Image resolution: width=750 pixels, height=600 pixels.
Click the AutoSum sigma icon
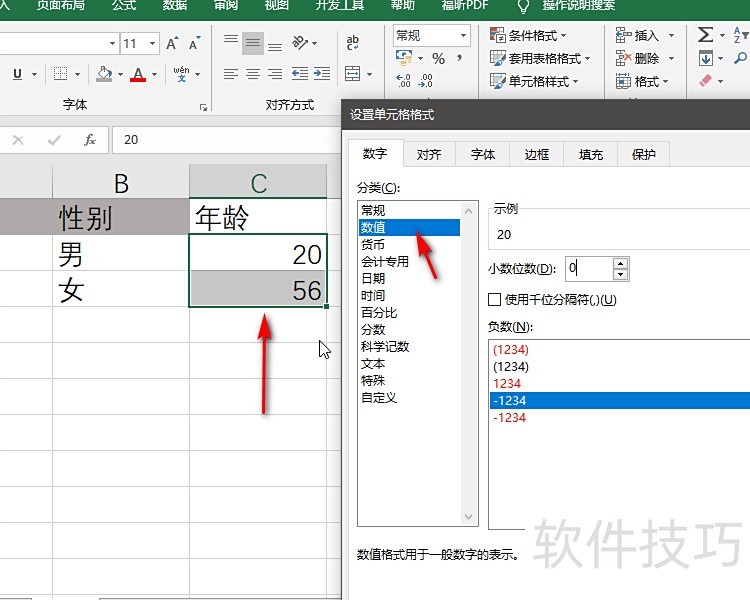[706, 34]
